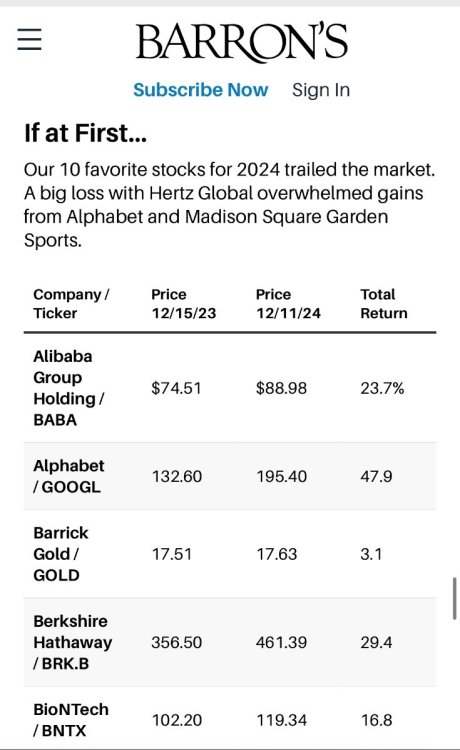
Task: Click Barrick Gold's 3.1 return value
Action: [x=371, y=554]
